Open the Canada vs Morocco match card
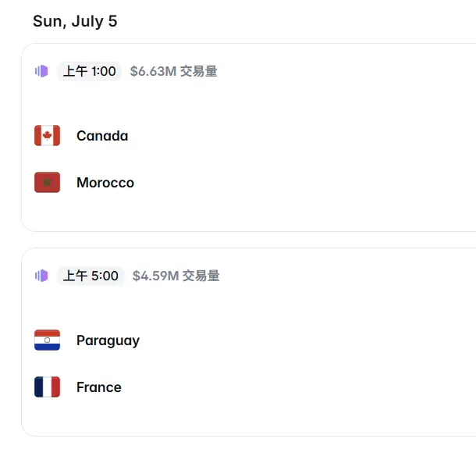 click(249, 137)
